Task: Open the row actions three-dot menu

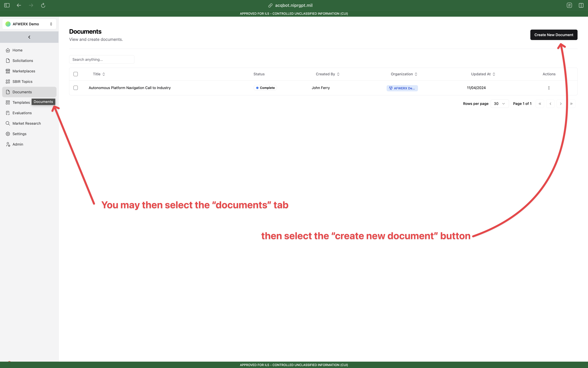Action: (x=549, y=88)
